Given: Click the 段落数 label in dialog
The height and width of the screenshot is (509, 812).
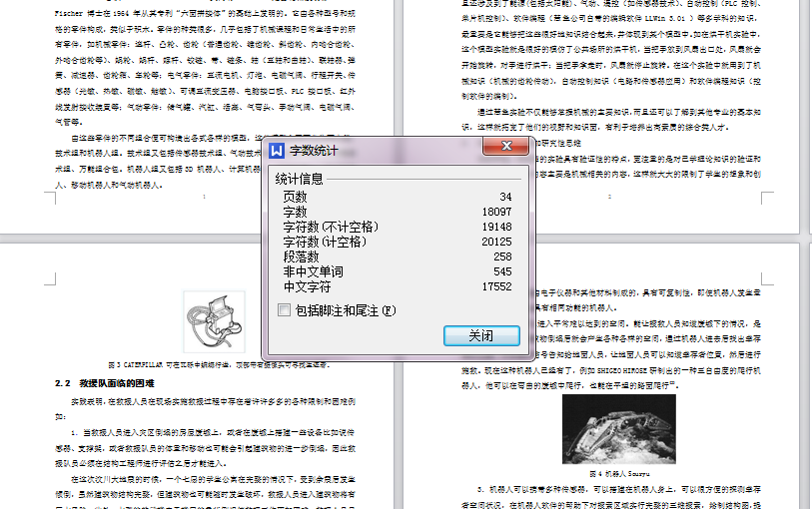Looking at the screenshot, I should (x=301, y=257).
